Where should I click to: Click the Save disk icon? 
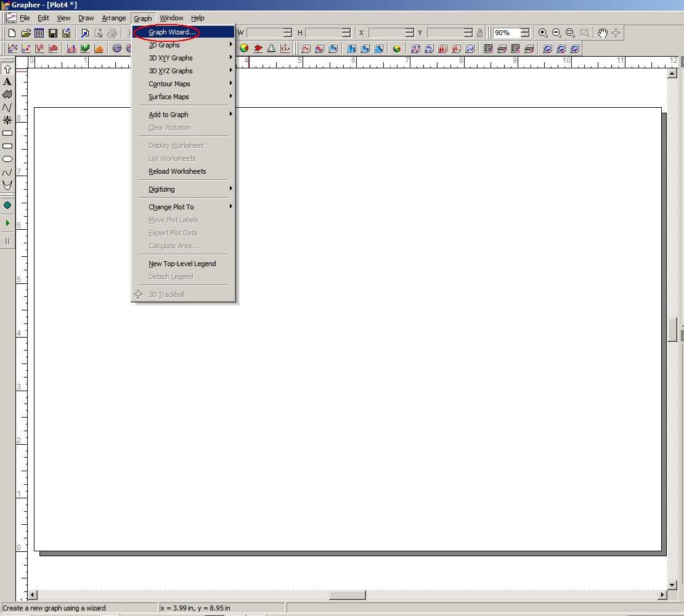(53, 33)
